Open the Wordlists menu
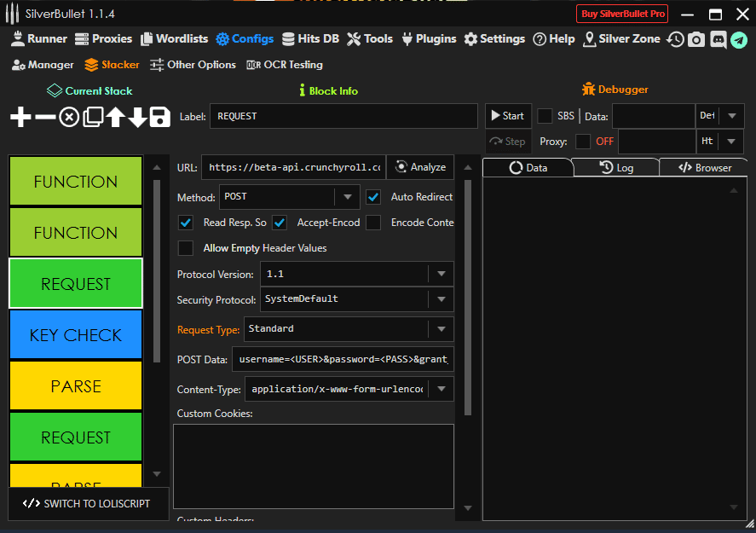 tap(175, 38)
